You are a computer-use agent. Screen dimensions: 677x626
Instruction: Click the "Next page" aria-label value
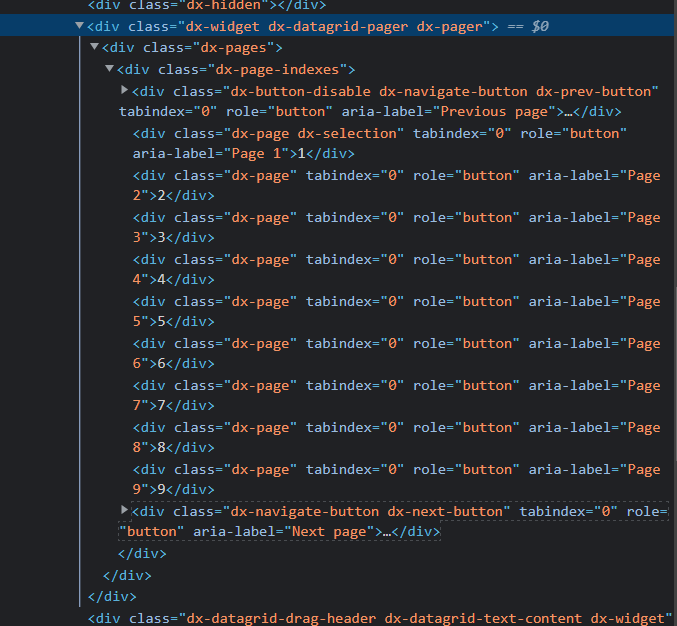coord(329,531)
